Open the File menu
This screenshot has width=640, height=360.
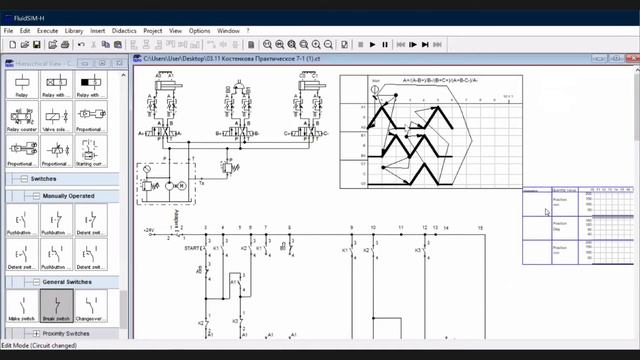coord(9,31)
